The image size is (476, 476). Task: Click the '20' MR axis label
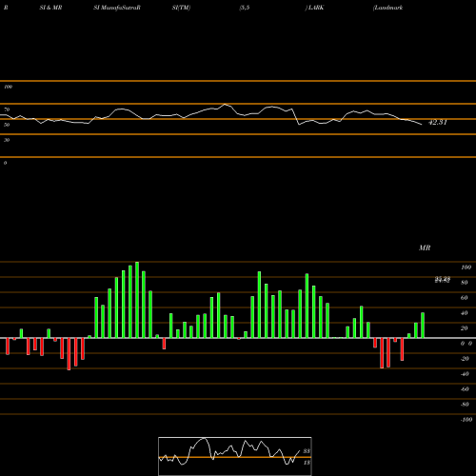465,328
